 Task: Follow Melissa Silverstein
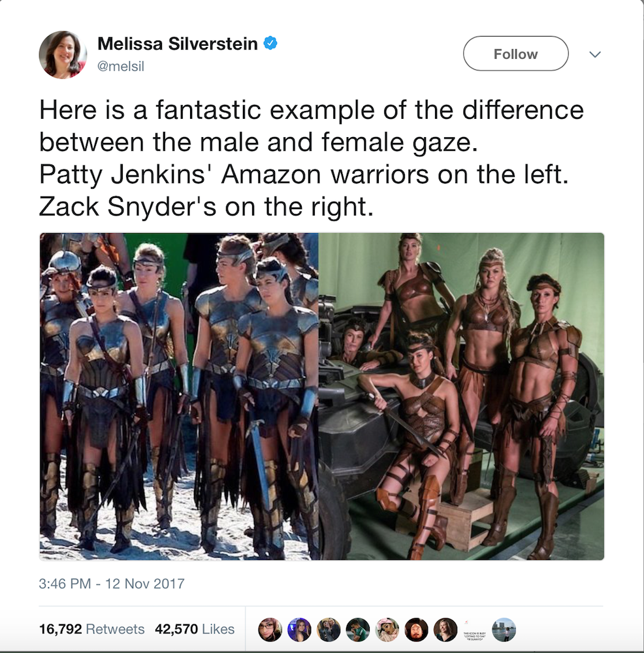[x=516, y=54]
